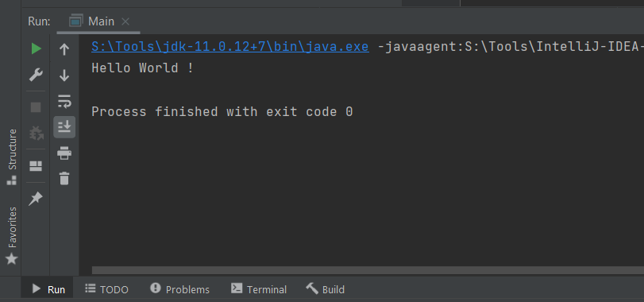
Task: Open run configuration wrench settings
Action: pos(36,75)
